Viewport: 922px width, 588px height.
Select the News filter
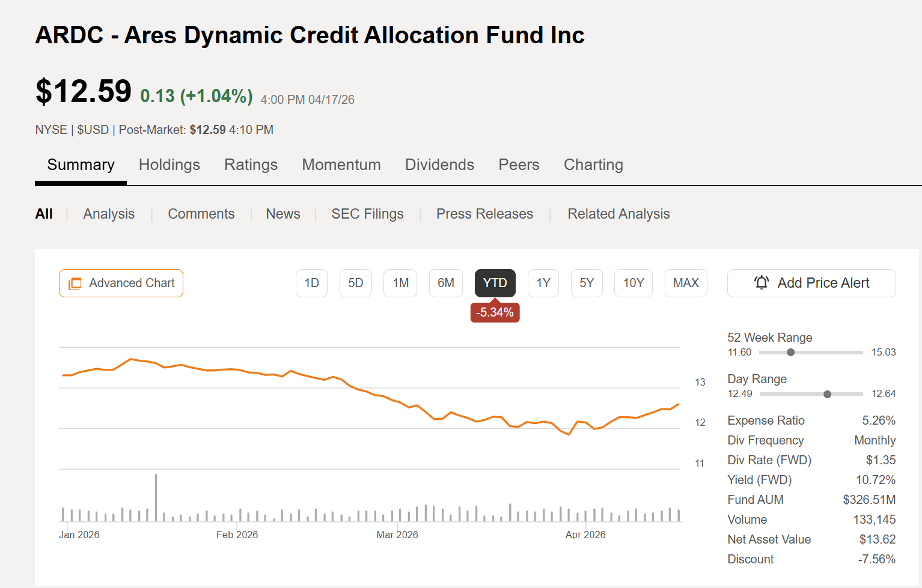(282, 214)
